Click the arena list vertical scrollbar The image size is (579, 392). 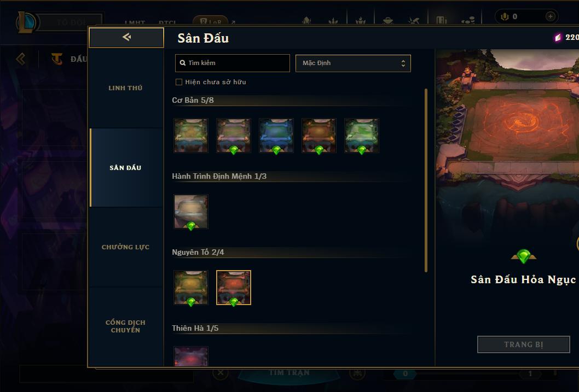pyautogui.click(x=426, y=180)
